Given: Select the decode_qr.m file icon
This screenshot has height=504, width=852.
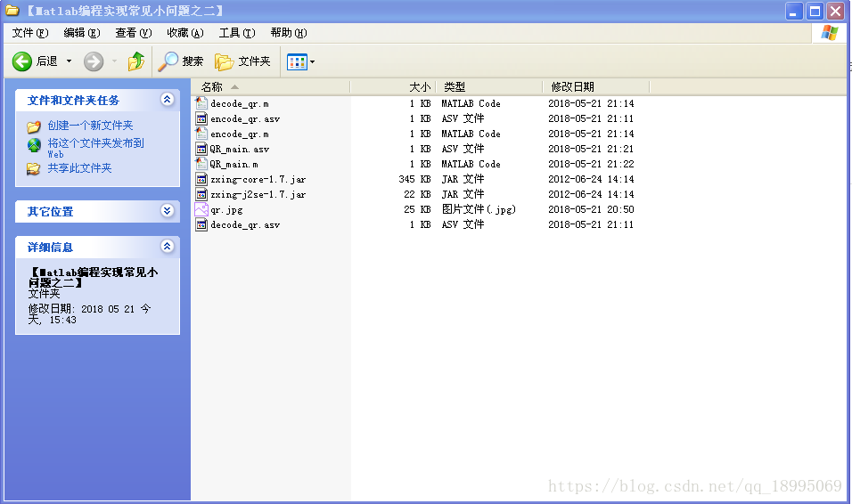Looking at the screenshot, I should tap(201, 103).
